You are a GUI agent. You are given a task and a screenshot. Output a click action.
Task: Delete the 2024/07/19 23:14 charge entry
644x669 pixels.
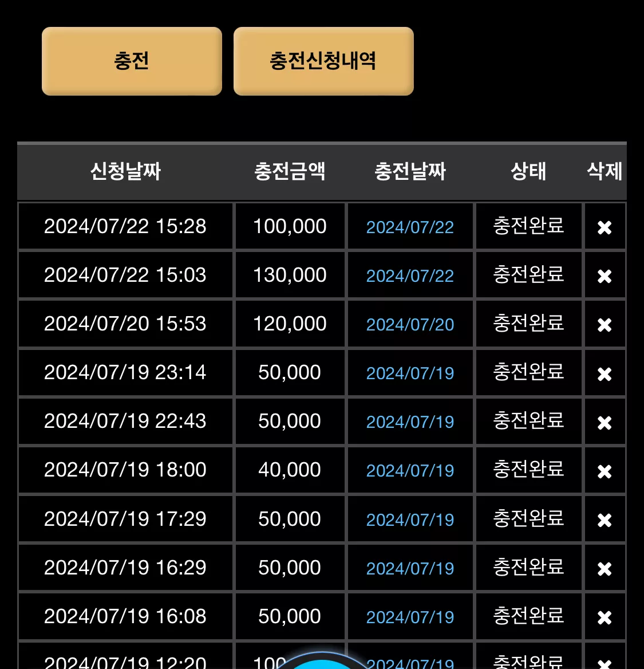(x=605, y=374)
